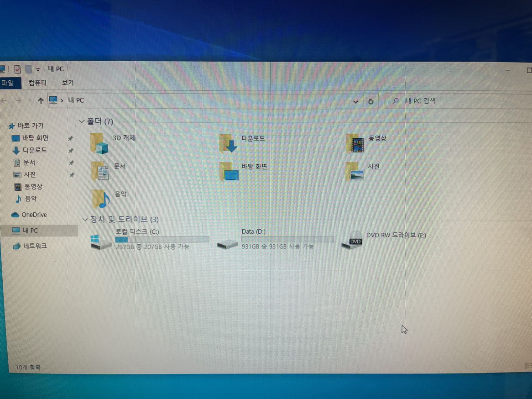This screenshot has height=399, width=532.
Task: Select the Data (D:) drive icon
Action: 227,244
